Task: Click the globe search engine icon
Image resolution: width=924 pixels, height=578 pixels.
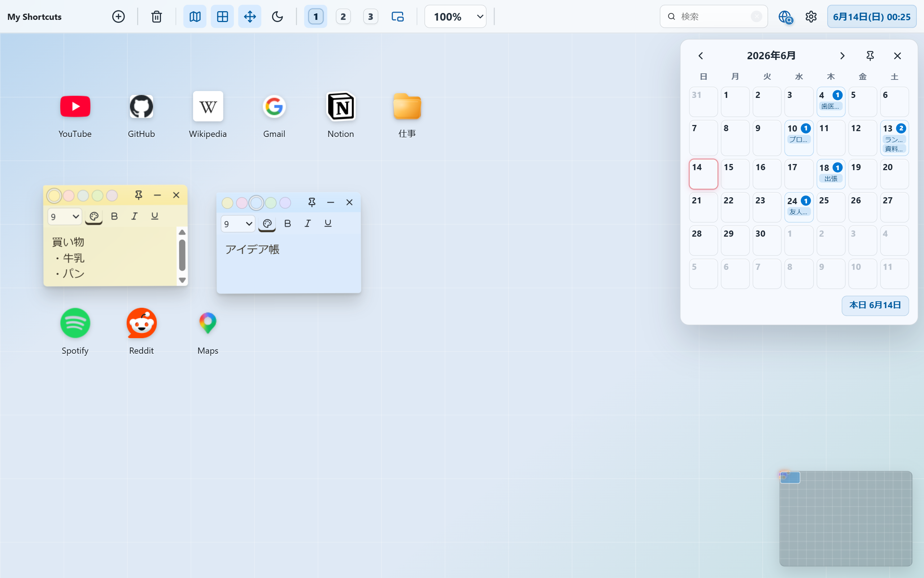Action: [785, 17]
